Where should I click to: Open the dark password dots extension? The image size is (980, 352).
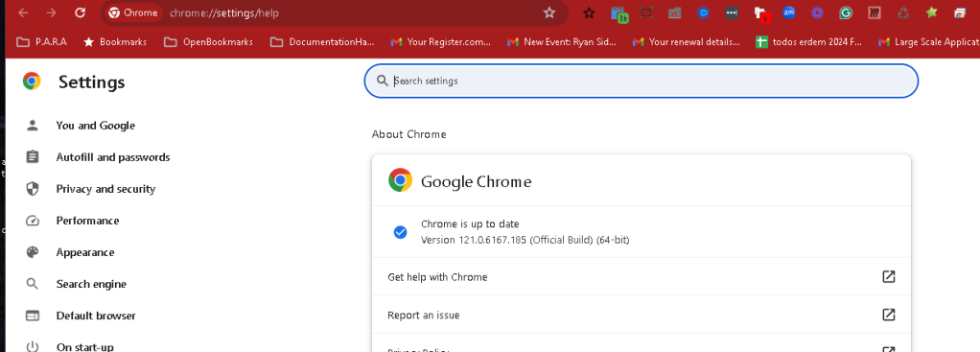click(x=732, y=12)
